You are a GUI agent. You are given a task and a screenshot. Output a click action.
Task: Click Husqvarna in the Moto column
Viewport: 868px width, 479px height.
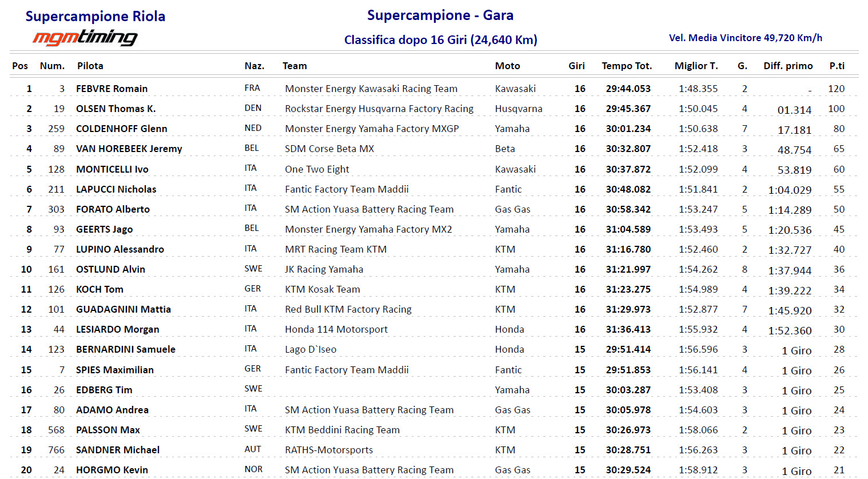(519, 109)
